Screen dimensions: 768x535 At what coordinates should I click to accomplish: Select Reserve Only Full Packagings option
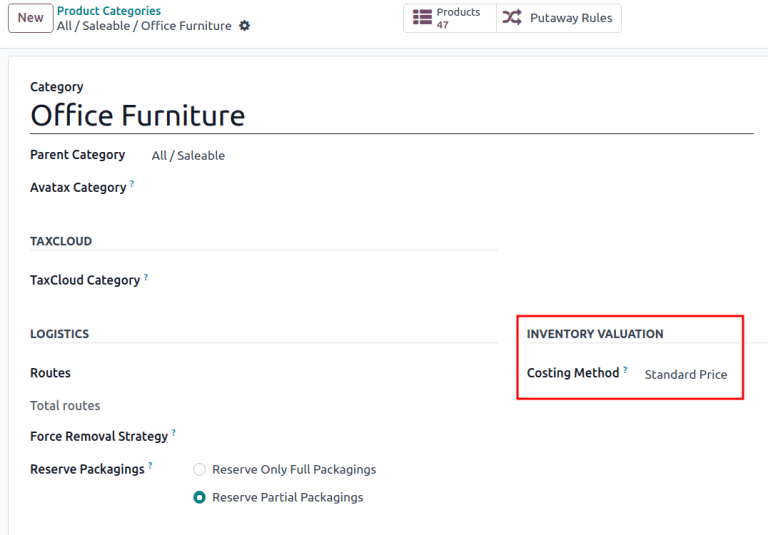200,469
